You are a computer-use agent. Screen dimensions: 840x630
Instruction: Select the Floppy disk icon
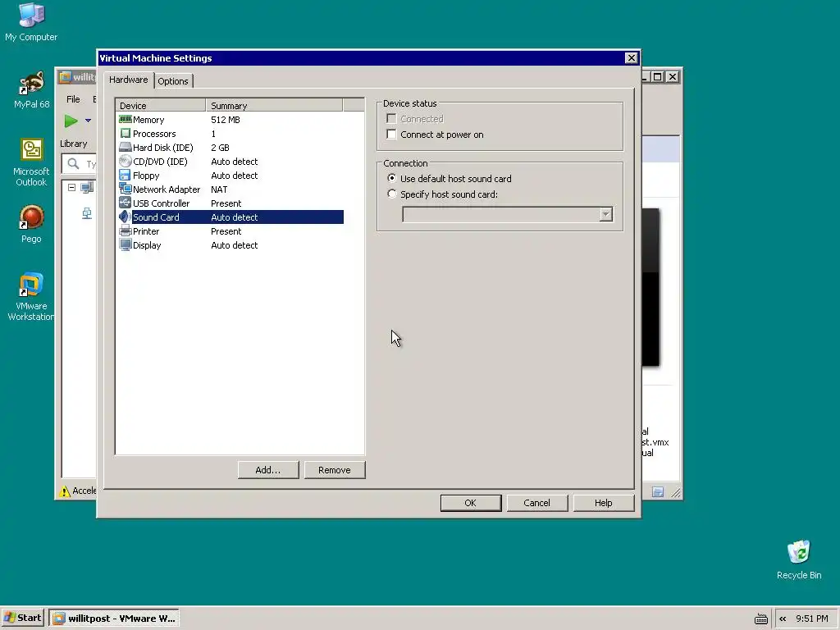[126, 176]
